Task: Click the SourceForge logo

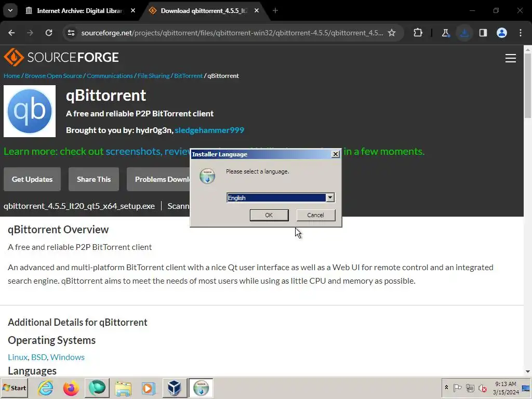Action: click(x=61, y=57)
